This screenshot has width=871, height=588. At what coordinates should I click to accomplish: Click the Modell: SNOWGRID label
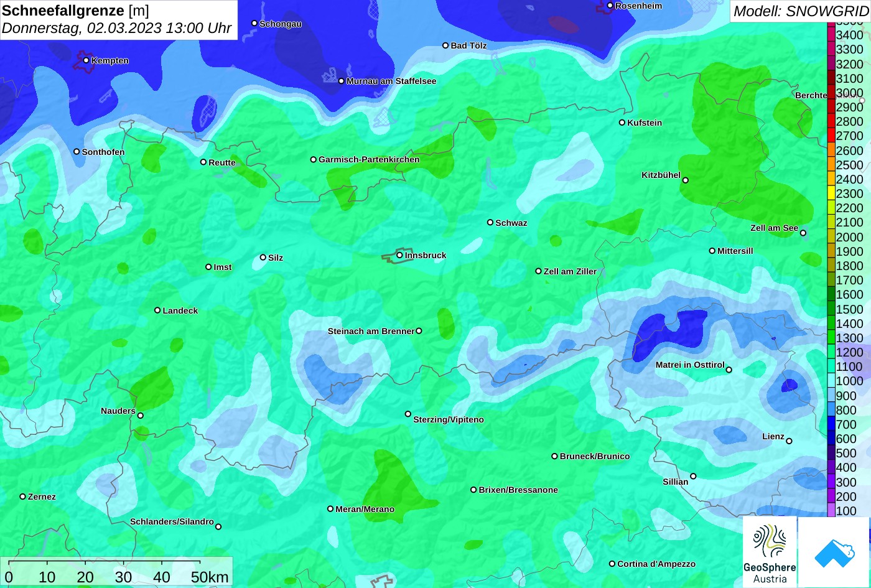801,11
